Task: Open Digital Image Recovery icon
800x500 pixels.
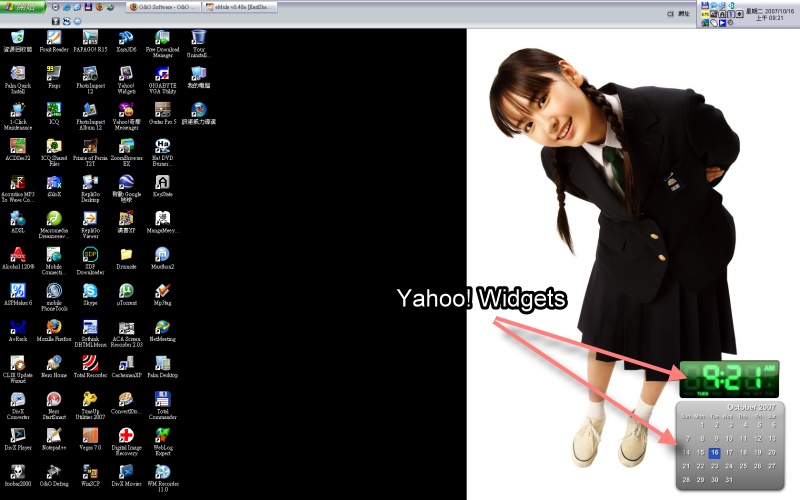Action: tap(126, 442)
